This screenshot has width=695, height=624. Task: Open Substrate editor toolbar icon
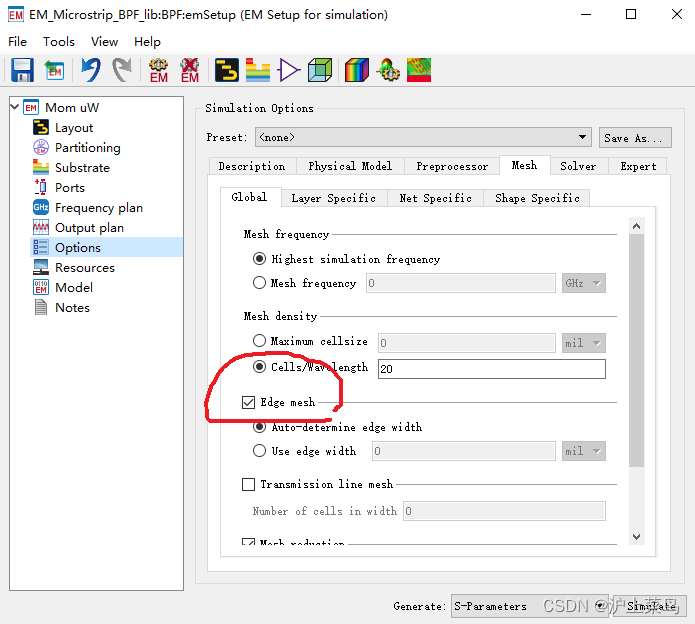(x=258, y=70)
